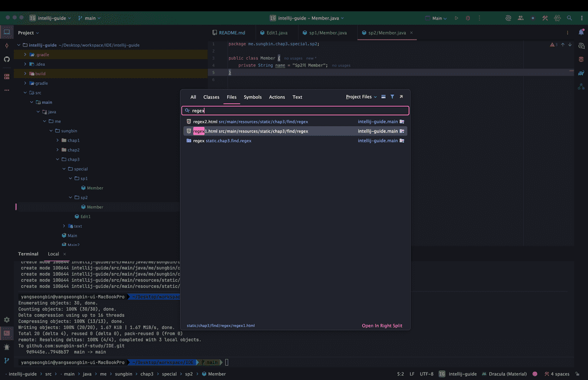Open the Commit tool window icon

pyautogui.click(x=7, y=45)
